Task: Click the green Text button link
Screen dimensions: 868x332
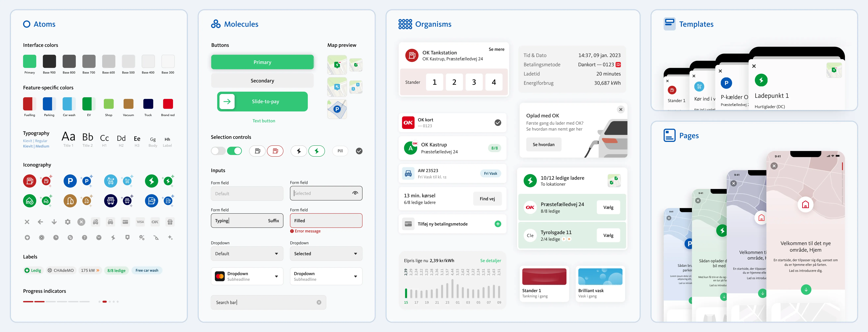Action: 264,121
